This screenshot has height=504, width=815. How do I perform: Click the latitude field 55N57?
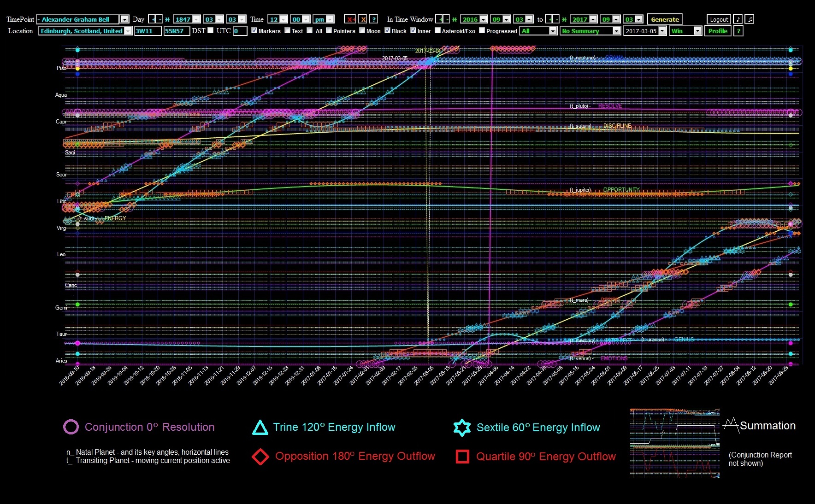click(177, 31)
